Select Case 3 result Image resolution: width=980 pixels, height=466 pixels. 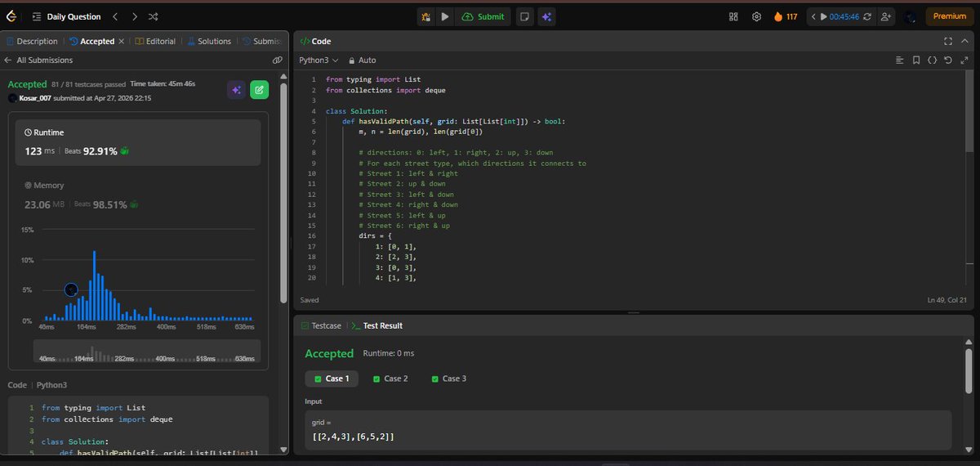(449, 379)
